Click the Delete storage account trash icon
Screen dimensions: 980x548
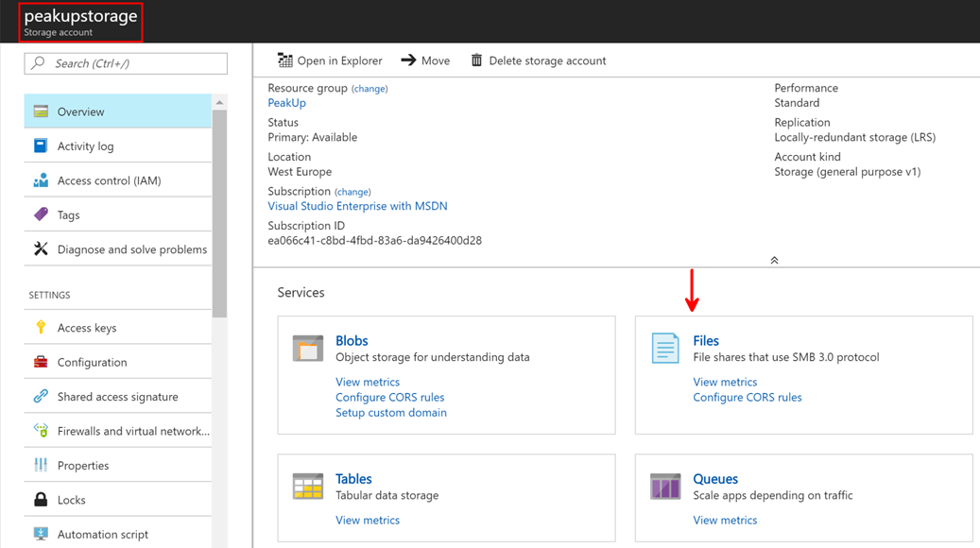pos(476,60)
